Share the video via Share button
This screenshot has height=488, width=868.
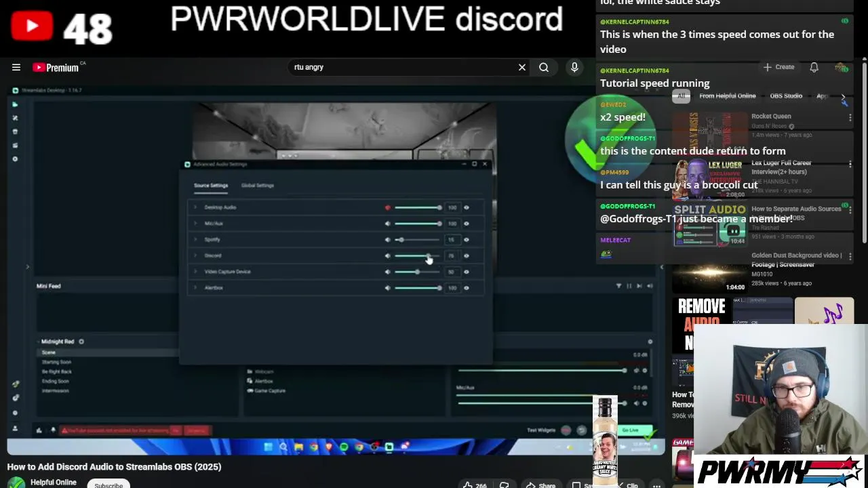(x=541, y=485)
